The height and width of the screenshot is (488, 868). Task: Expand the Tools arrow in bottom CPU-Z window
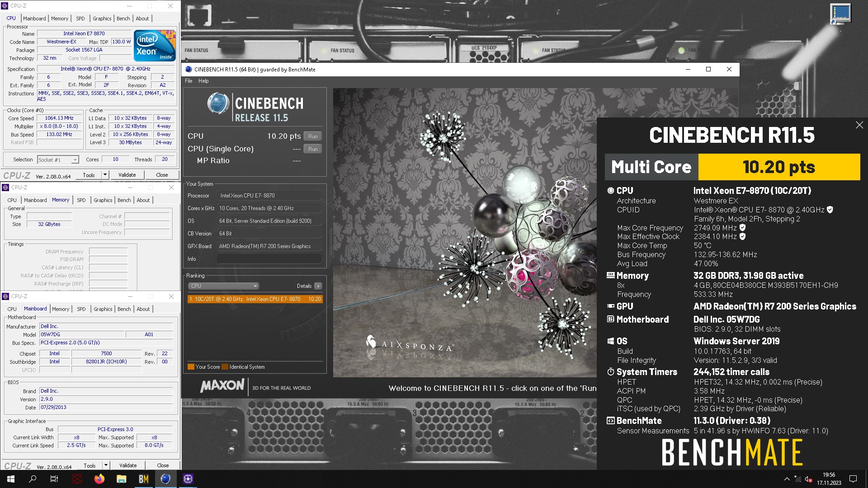click(106, 465)
